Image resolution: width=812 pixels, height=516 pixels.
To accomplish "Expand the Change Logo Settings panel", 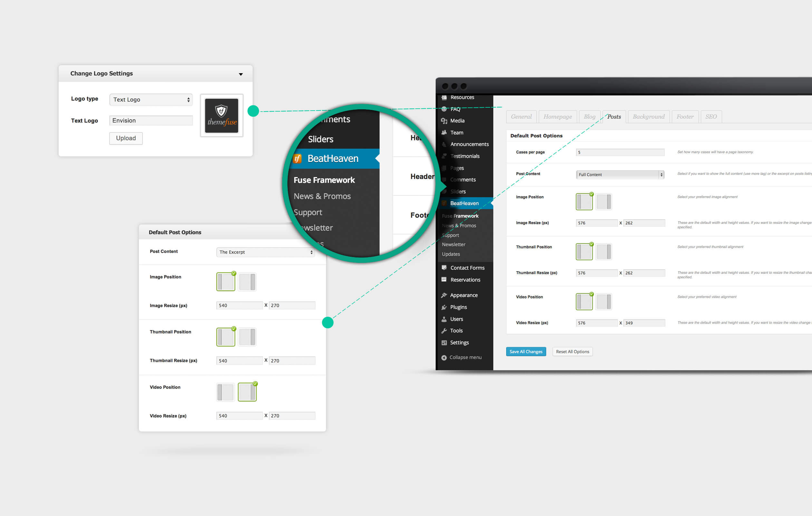I will point(241,74).
